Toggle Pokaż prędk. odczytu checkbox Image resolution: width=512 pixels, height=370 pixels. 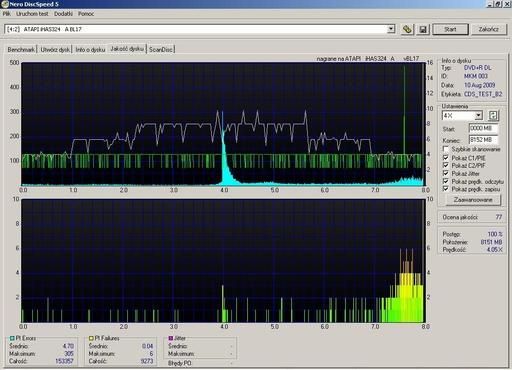446,181
